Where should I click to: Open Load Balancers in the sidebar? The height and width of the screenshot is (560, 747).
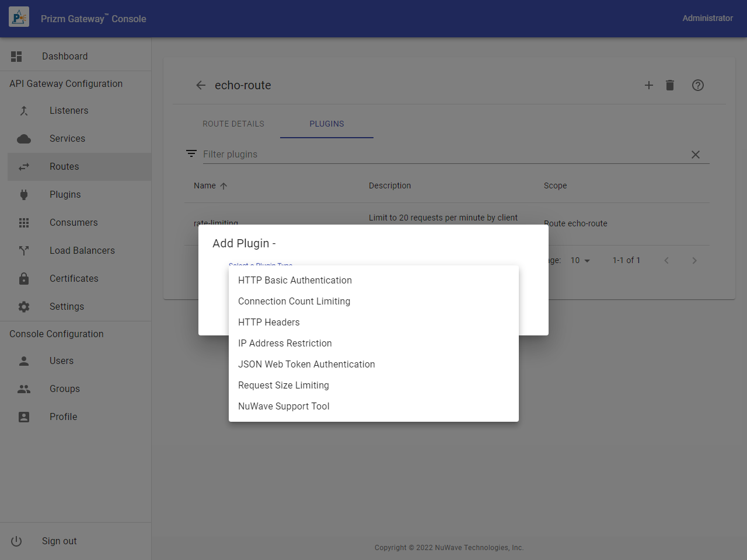click(x=82, y=251)
